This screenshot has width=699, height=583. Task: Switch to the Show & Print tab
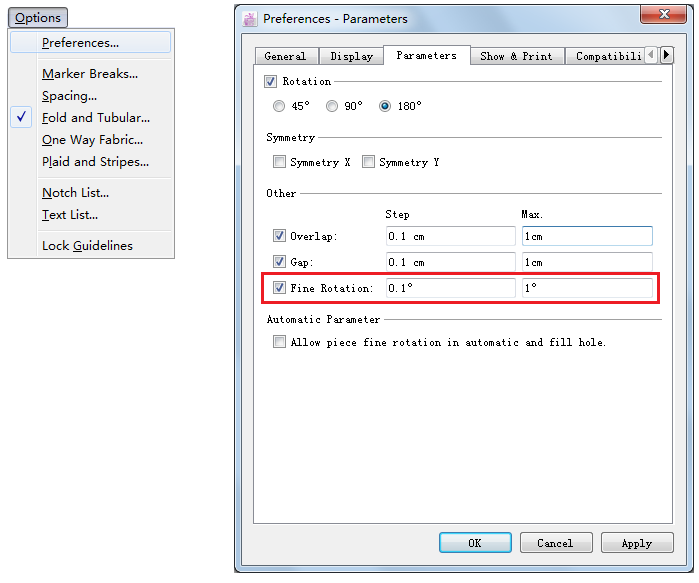coord(515,56)
